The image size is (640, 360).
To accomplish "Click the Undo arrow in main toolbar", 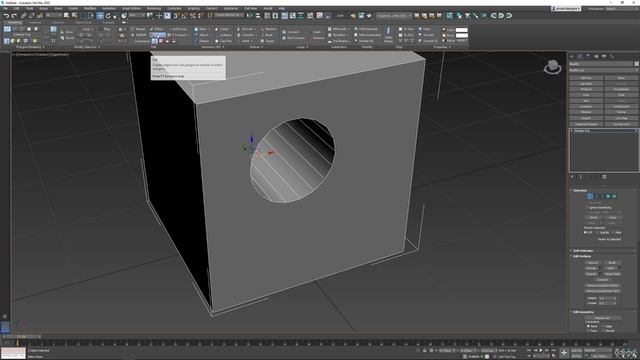I will (x=6, y=16).
